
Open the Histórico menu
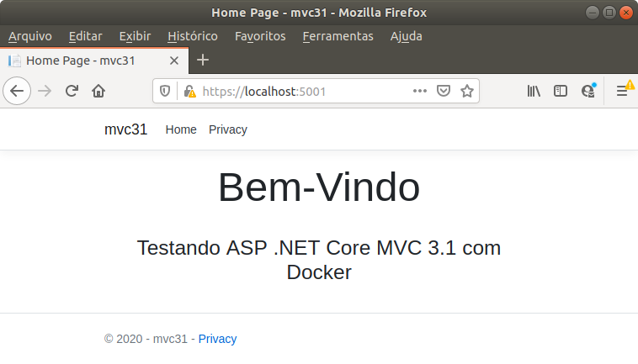point(193,36)
